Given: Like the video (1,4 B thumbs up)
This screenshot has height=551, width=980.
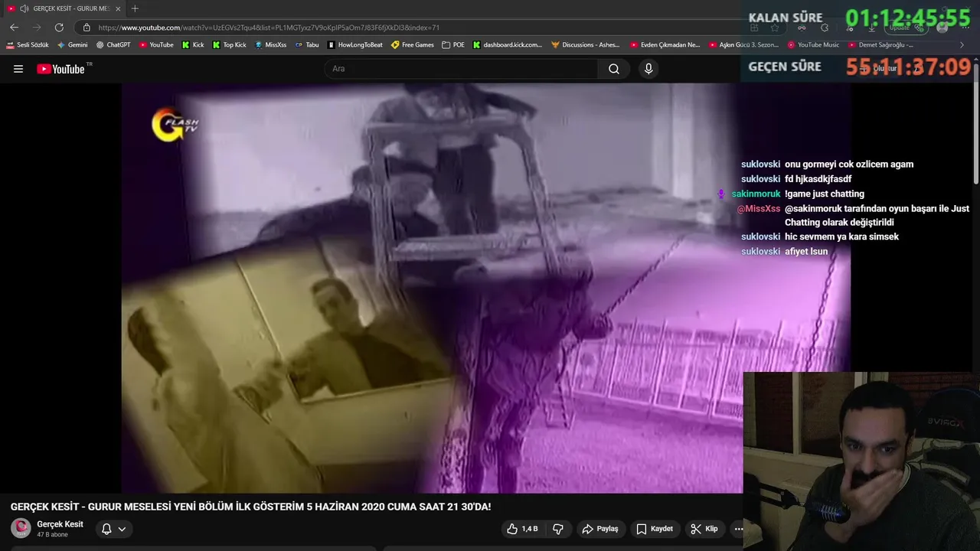Looking at the screenshot, I should (x=524, y=529).
